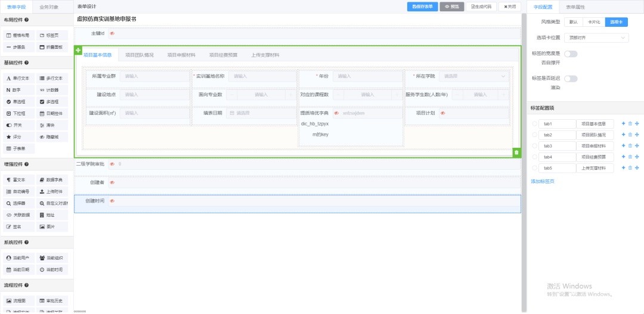Click the green move handle on tab container
Image resolution: width=644 pixels, height=314 pixels.
(x=78, y=50)
